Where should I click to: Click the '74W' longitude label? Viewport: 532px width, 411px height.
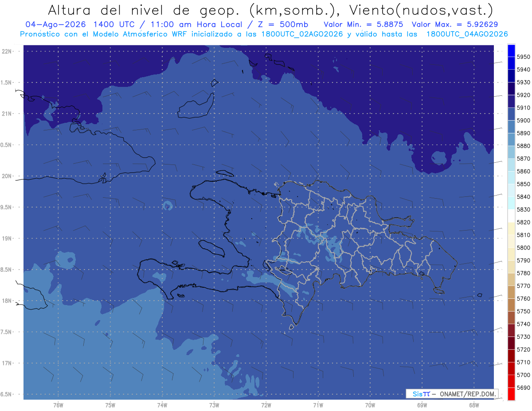[x=162, y=405]
